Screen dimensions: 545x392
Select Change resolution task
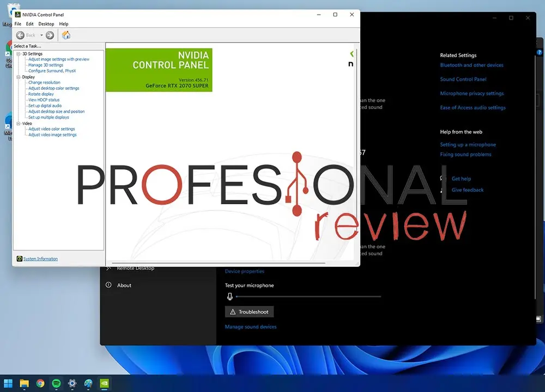click(44, 83)
